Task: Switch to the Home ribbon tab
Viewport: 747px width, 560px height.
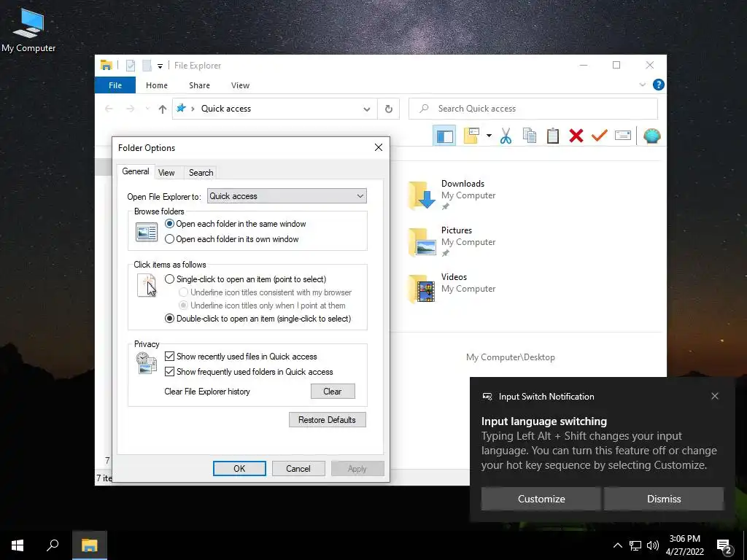Action: point(157,85)
